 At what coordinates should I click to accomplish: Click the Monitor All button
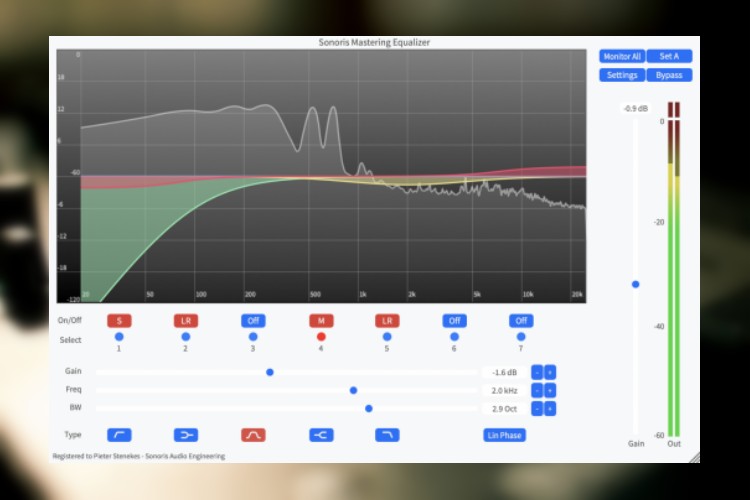click(x=622, y=56)
